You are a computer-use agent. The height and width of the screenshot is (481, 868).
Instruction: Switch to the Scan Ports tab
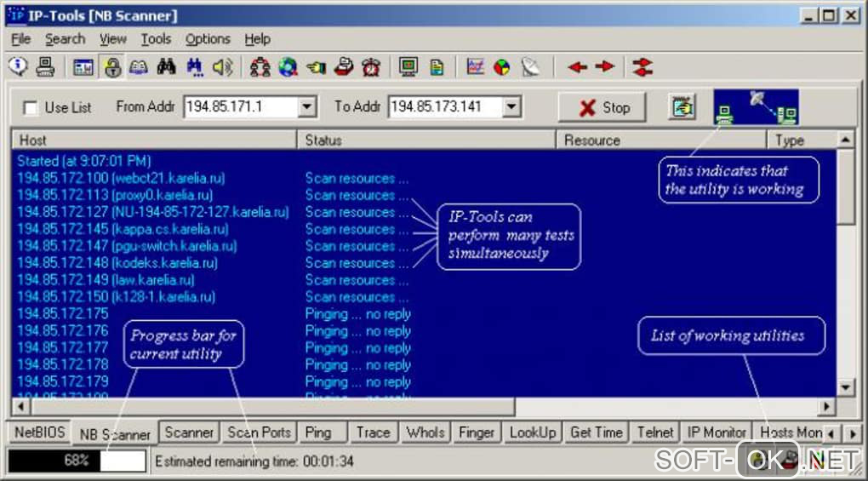[259, 432]
